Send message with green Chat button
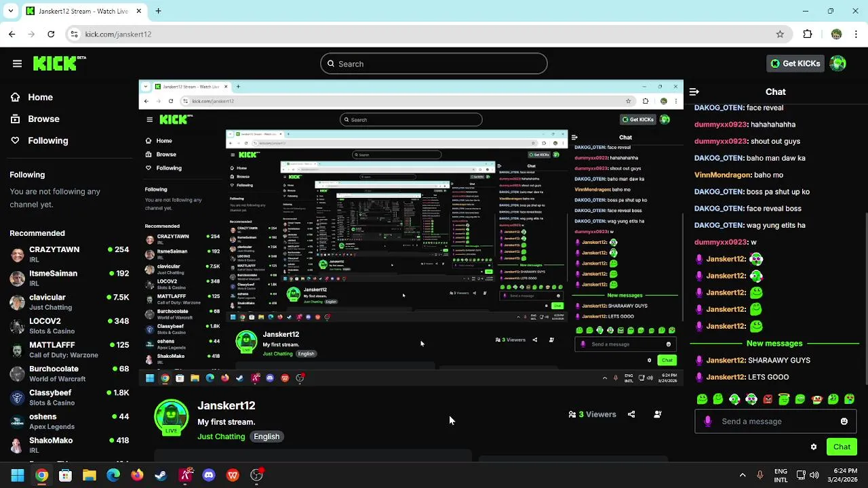Viewport: 868px width, 488px height. 842,447
